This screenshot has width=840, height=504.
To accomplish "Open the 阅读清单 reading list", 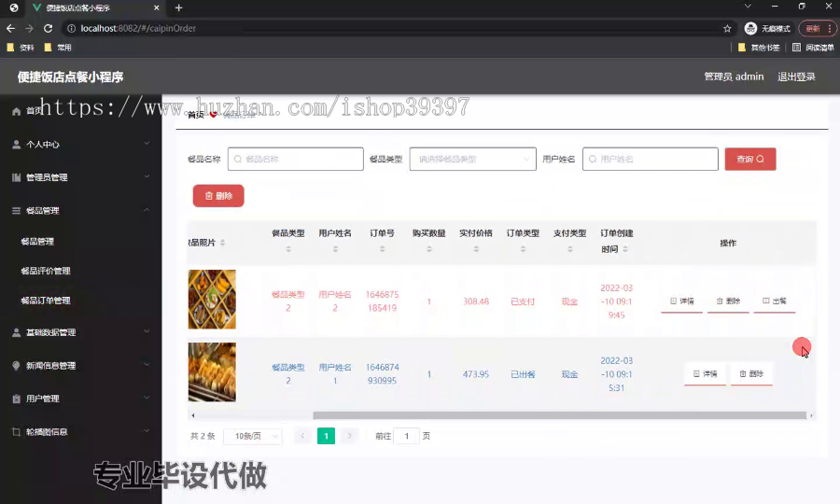I will (813, 48).
